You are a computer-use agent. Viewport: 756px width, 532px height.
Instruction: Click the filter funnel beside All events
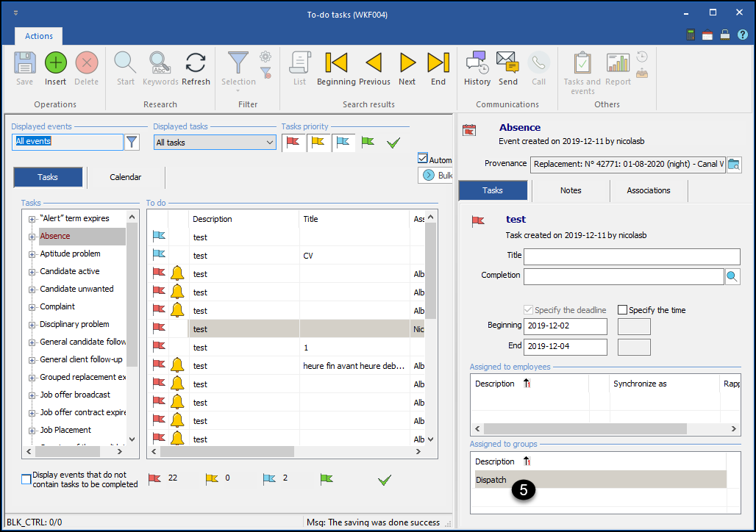point(132,142)
